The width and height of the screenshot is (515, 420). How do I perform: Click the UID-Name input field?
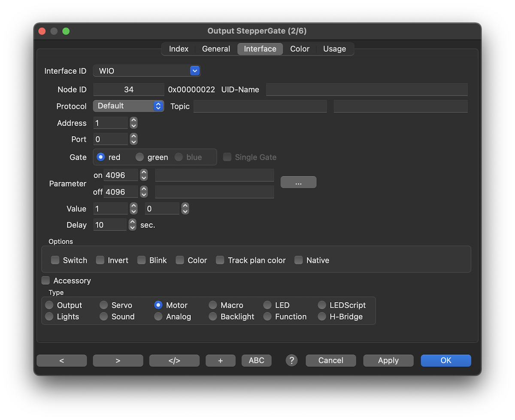point(367,90)
